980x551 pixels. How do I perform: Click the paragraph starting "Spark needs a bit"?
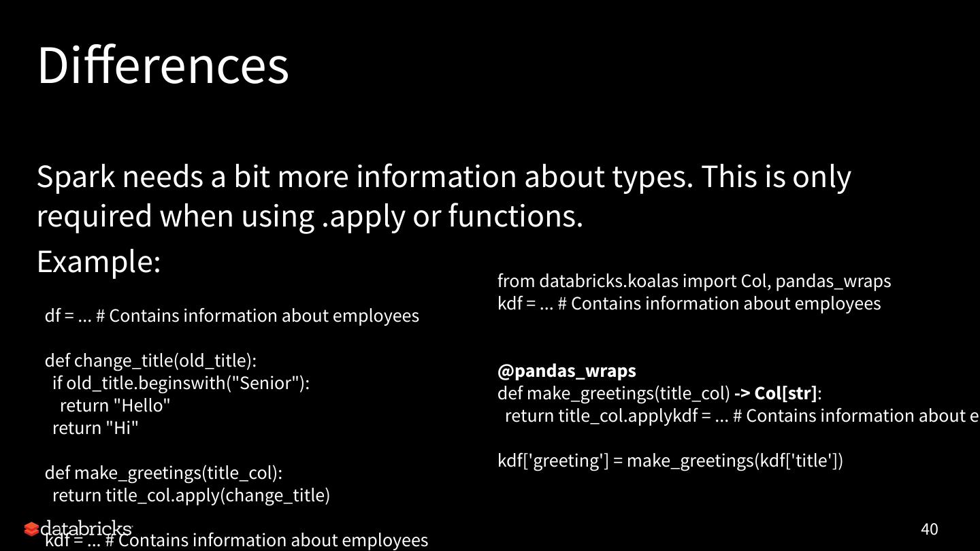(444, 197)
